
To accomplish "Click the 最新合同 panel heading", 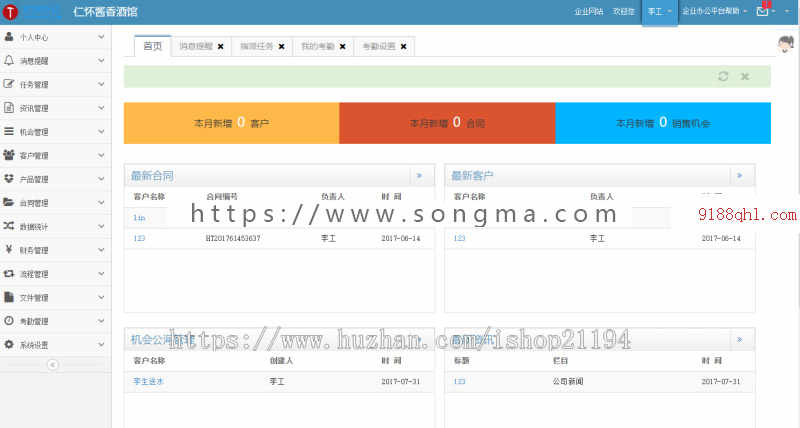I will pos(152,176).
